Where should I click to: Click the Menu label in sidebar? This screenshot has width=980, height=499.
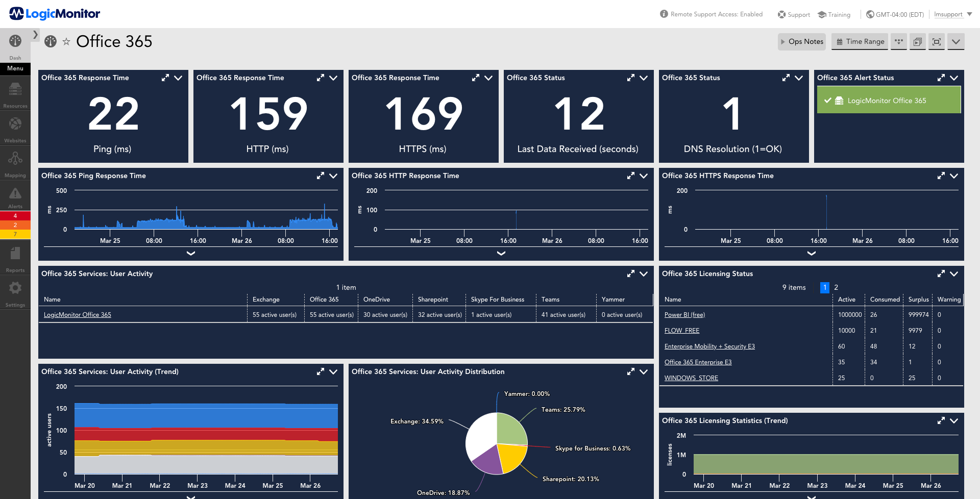click(x=15, y=68)
